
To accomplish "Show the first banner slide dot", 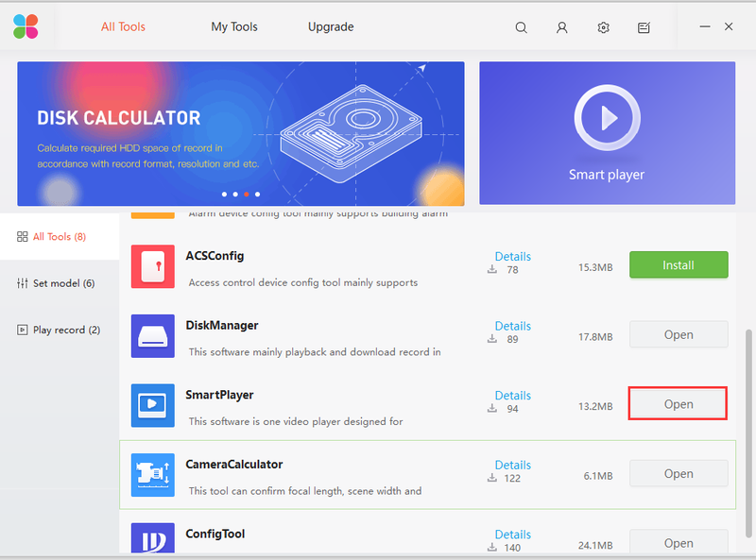I will (x=224, y=195).
